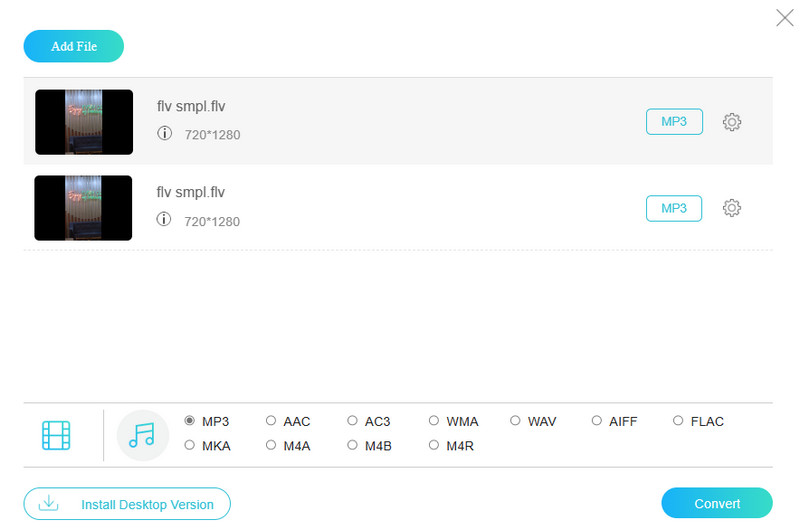Screen dimensions: 800x530
Task: Select the audio format music note icon
Action: point(142,435)
